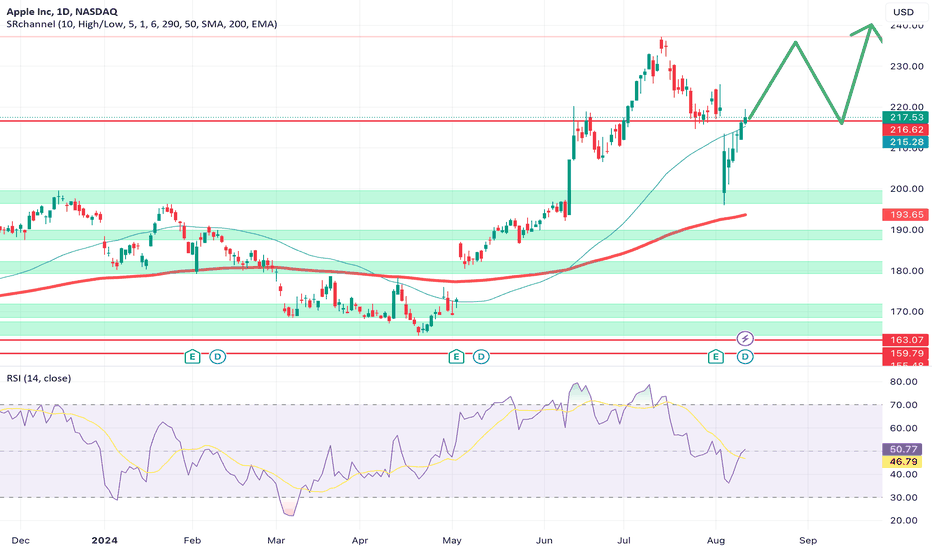Click the Apr label on time axis
This screenshot has width=932, height=550.
click(360, 540)
